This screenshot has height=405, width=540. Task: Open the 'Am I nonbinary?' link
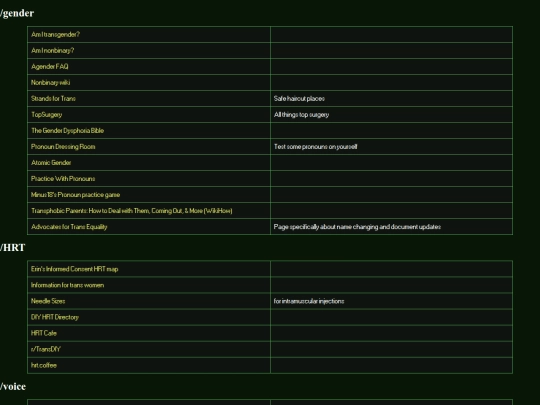[53, 51]
